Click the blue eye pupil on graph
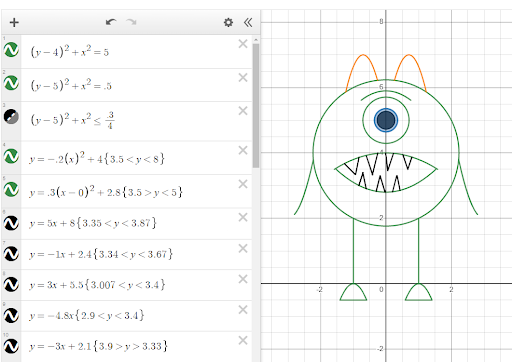The height and width of the screenshot is (362, 512). (386, 120)
